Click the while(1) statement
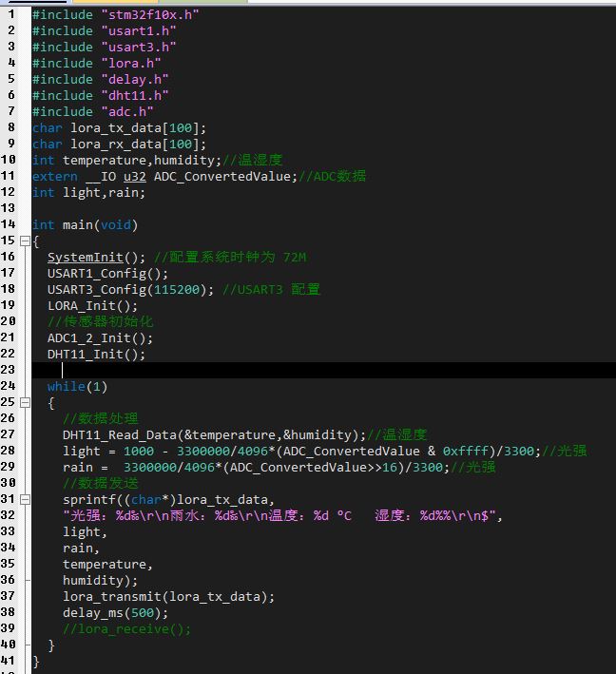The height and width of the screenshot is (674, 616). tap(77, 387)
